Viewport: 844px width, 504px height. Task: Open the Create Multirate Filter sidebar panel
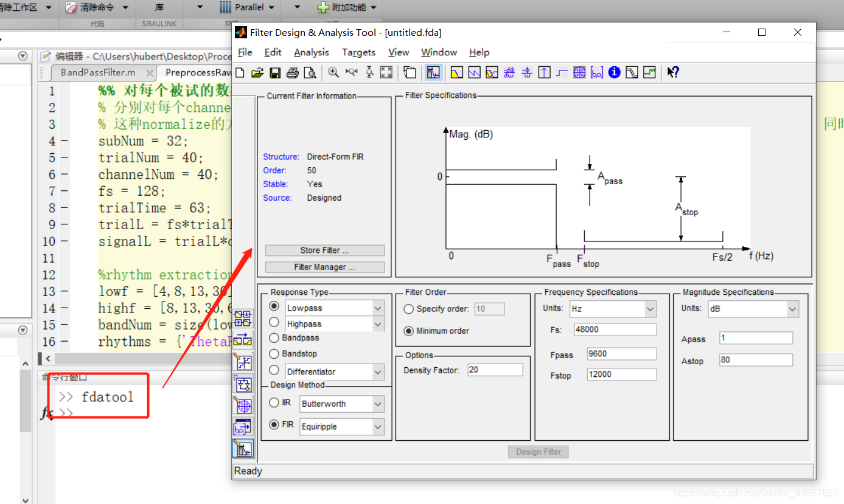[242, 318]
